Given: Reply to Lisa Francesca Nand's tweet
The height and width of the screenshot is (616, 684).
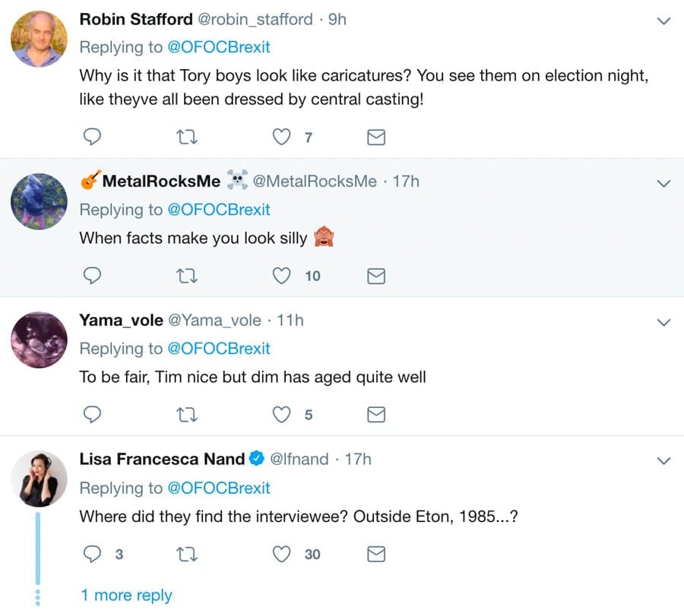Looking at the screenshot, I should 92,554.
